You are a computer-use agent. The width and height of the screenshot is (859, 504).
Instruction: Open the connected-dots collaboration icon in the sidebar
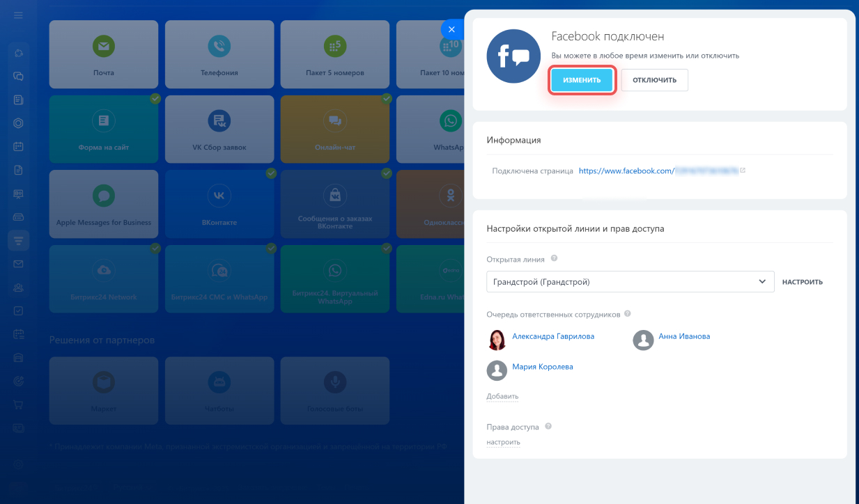click(18, 54)
